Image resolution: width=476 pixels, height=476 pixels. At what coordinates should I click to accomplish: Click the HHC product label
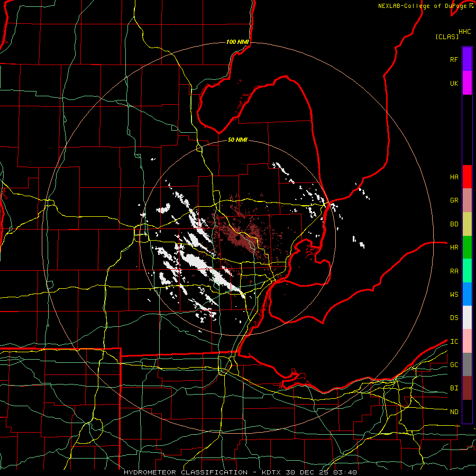[465, 32]
